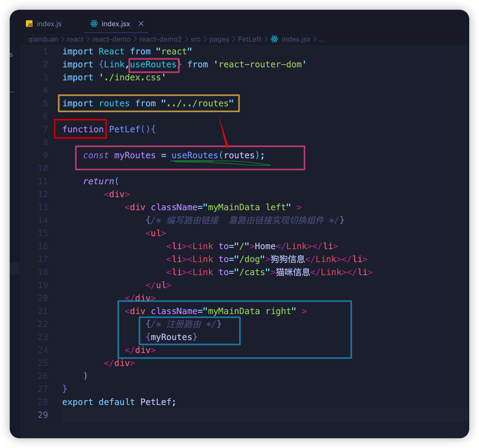The width and height of the screenshot is (479, 448).
Task: Click useRoutes in the line 2 import
Action: click(153, 64)
